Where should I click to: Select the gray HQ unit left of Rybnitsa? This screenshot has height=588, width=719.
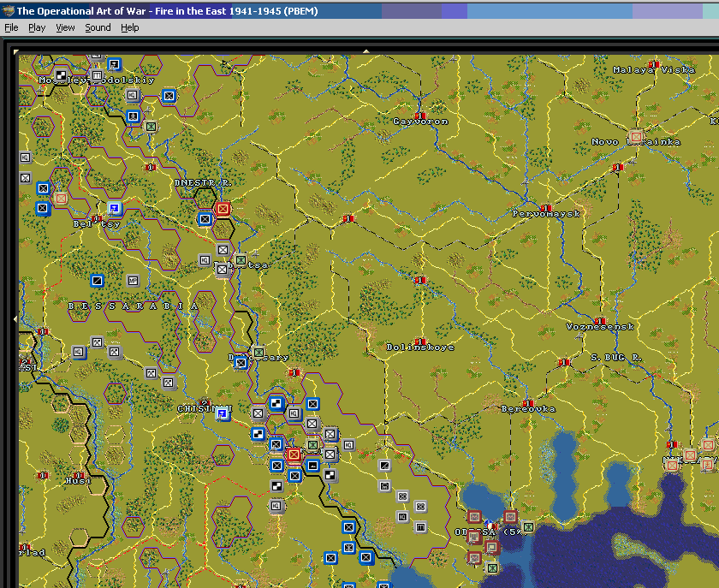[x=205, y=260]
